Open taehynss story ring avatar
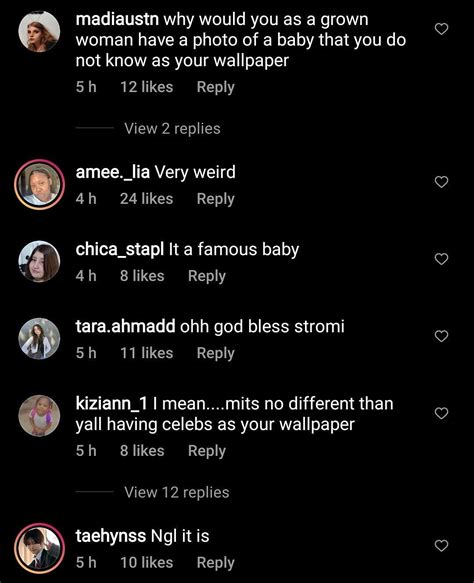Image resolution: width=474 pixels, height=583 pixels. point(39,548)
